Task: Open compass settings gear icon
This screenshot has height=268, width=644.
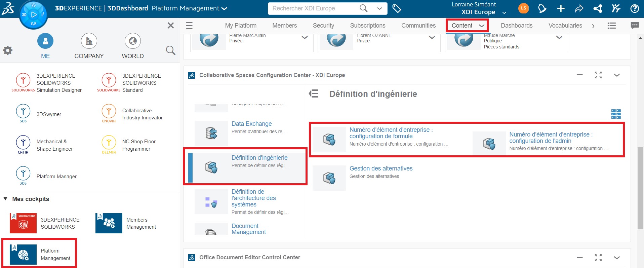Action: (8, 51)
